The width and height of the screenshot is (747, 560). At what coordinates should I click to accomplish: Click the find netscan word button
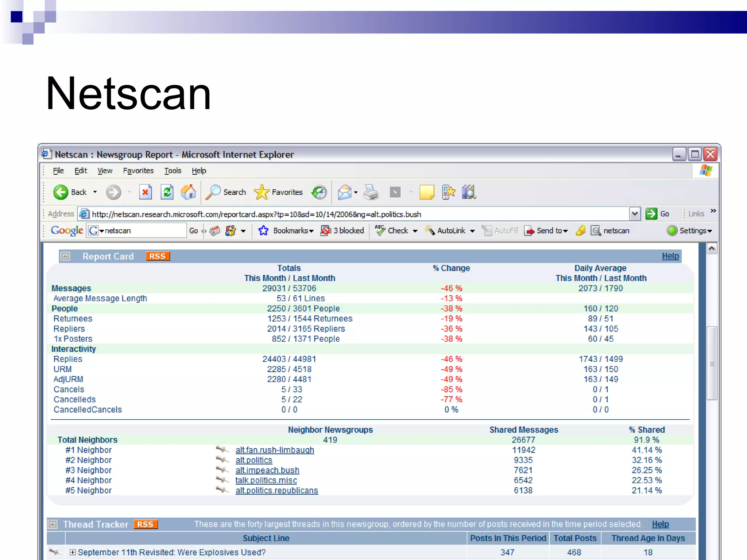coord(610,230)
